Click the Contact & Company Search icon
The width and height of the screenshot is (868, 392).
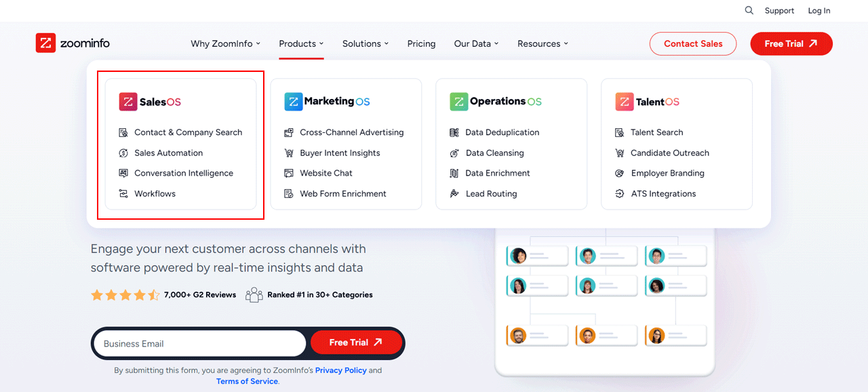125,132
